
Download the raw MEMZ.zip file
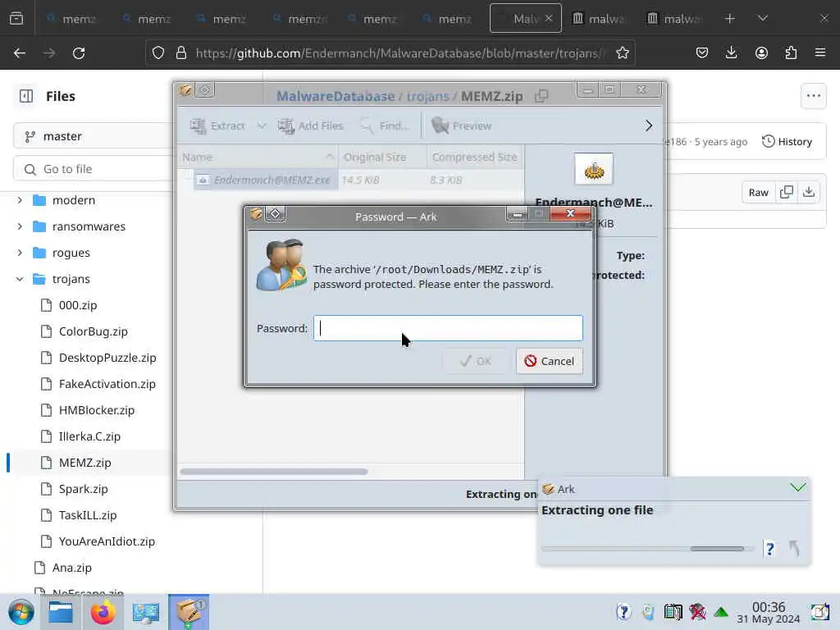coord(809,192)
